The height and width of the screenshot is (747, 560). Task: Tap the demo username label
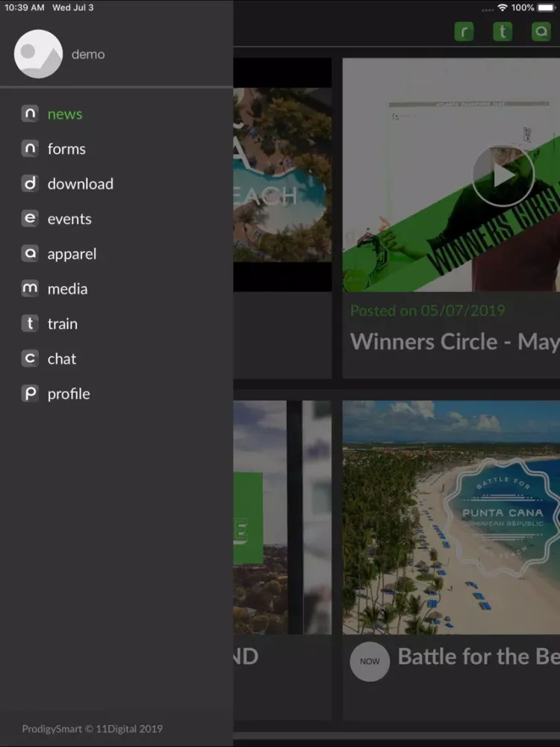coord(88,55)
